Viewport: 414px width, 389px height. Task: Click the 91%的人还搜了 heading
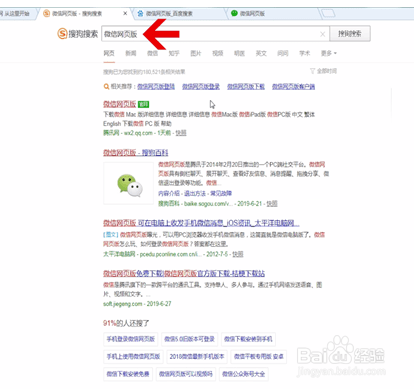pyautogui.click(x=126, y=323)
